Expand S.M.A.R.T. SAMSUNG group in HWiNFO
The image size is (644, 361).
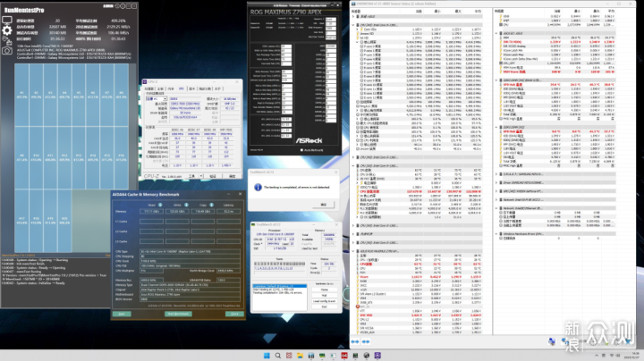click(496, 174)
